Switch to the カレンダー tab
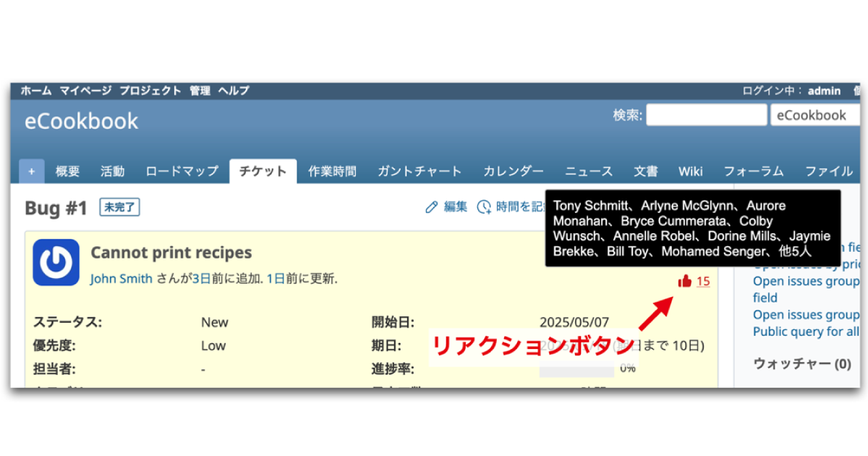 [514, 172]
